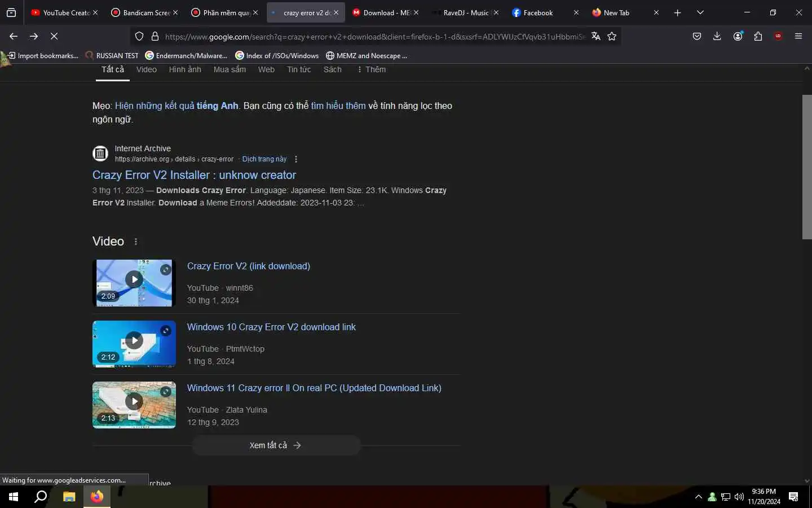Open the Extensions puzzle icon
The width and height of the screenshot is (812, 508).
758,36
